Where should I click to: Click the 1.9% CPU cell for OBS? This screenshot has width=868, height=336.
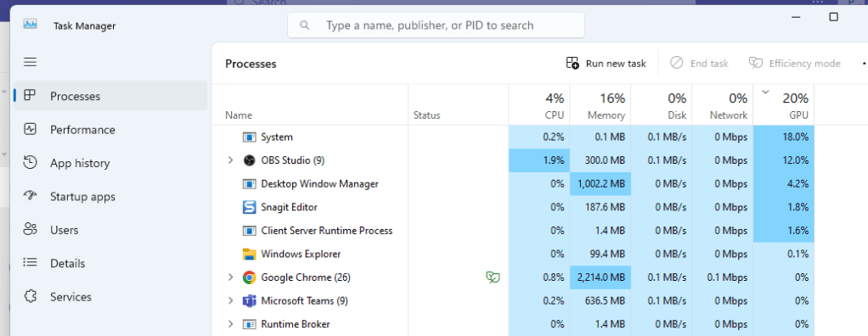click(x=539, y=160)
